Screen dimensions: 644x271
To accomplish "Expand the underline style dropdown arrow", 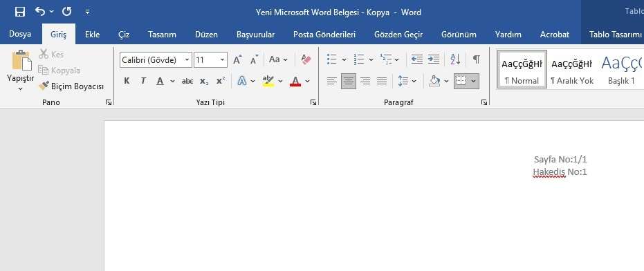I will click(x=172, y=82).
